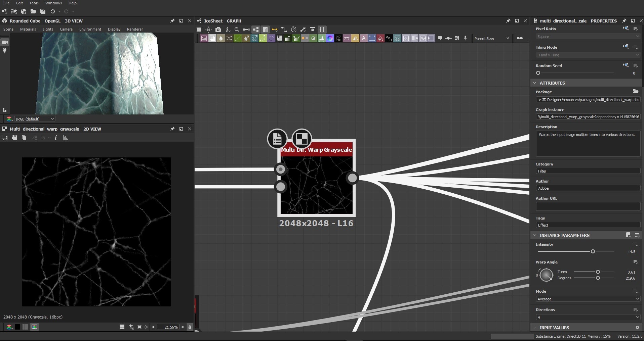Click the undo arrow in main toolbar
The height and width of the screenshot is (341, 644).
click(53, 11)
